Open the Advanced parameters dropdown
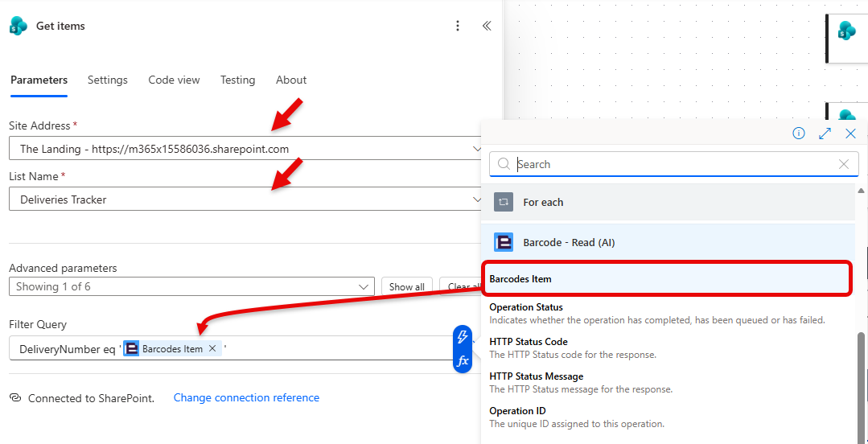The image size is (868, 444). (191, 287)
